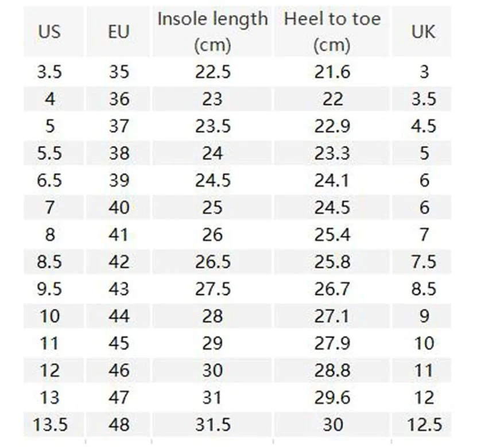
Task: Click the US column header
Action: (x=49, y=32)
